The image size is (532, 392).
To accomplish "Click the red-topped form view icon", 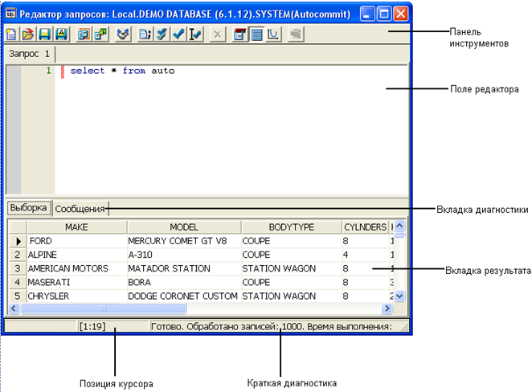I will tap(240, 35).
